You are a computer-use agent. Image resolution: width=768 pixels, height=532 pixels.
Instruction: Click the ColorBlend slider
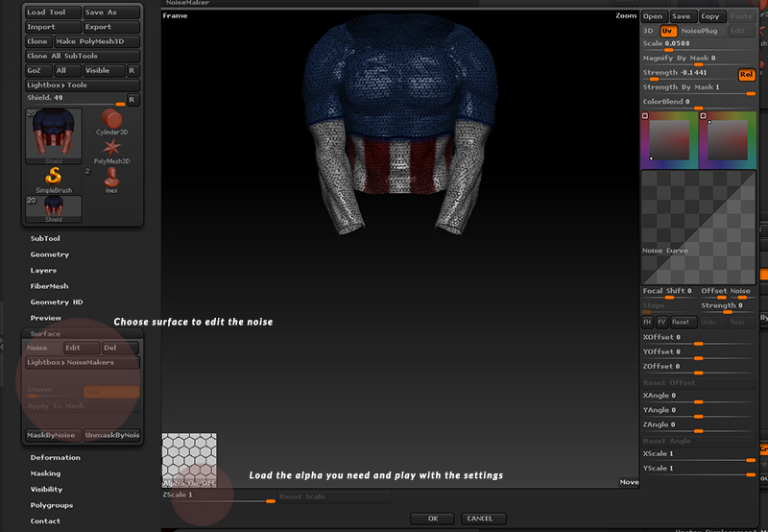click(x=699, y=104)
